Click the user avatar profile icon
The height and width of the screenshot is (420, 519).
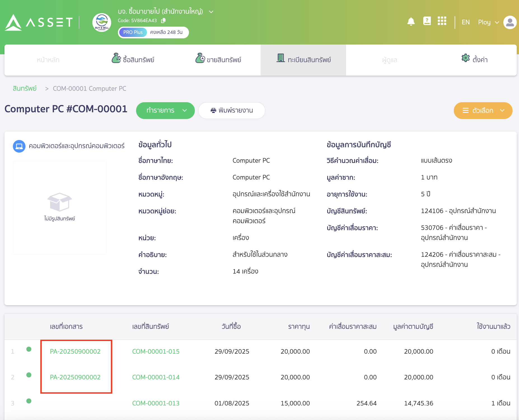pyautogui.click(x=509, y=22)
